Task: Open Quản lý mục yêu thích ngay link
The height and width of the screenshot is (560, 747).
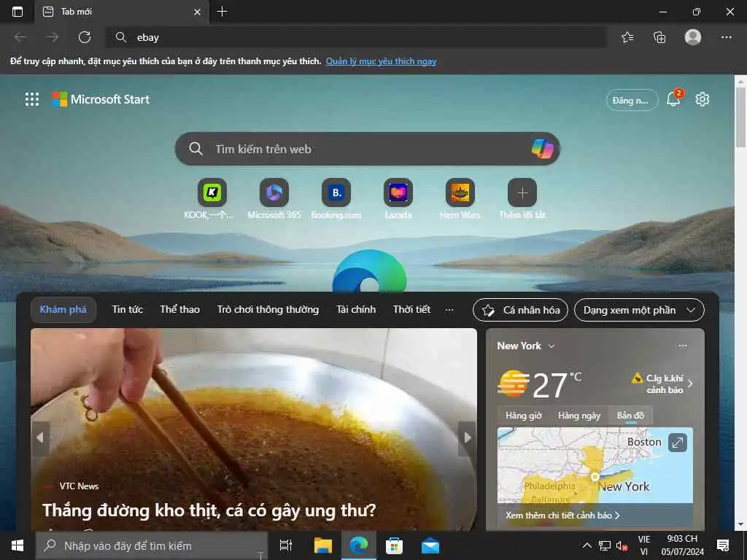Action: (x=381, y=61)
